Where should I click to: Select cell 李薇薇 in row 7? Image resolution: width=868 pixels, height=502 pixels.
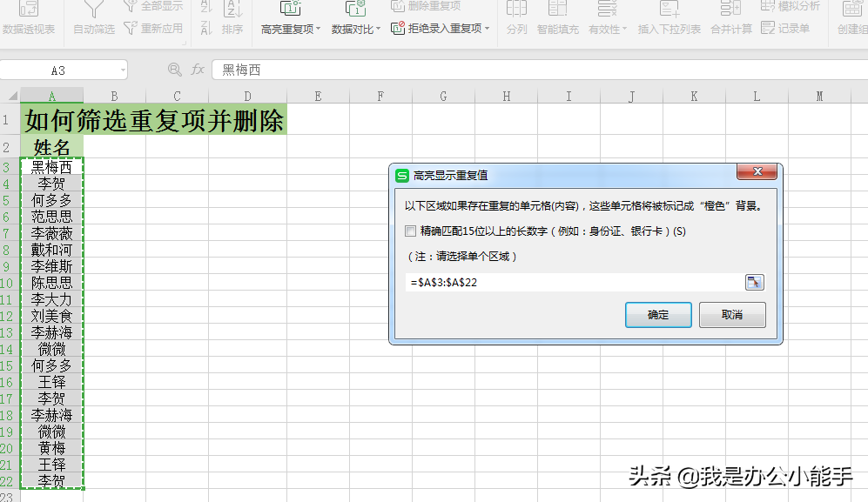[52, 233]
